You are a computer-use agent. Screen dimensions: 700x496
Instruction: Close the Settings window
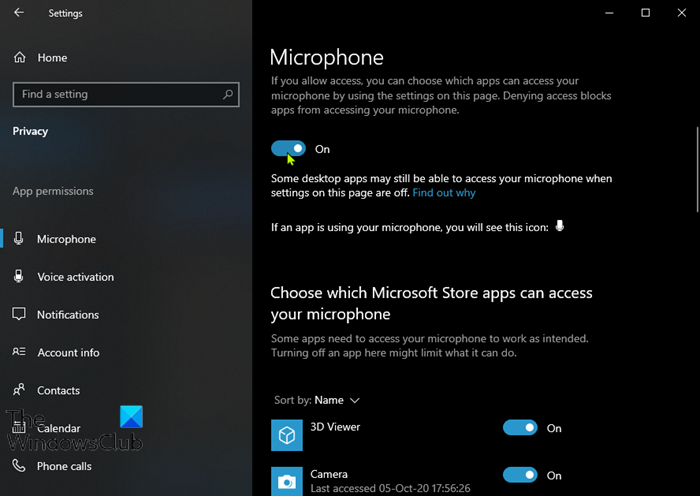682,13
